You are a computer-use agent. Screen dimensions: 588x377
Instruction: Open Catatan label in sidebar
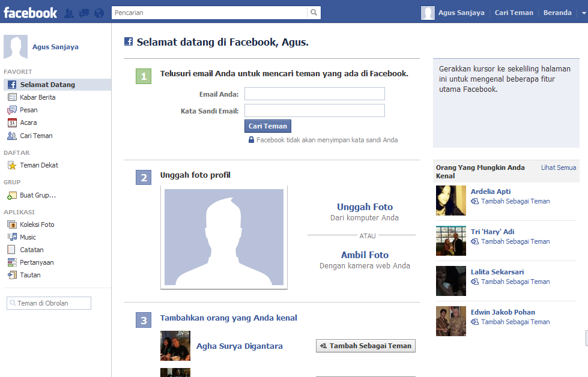point(31,250)
